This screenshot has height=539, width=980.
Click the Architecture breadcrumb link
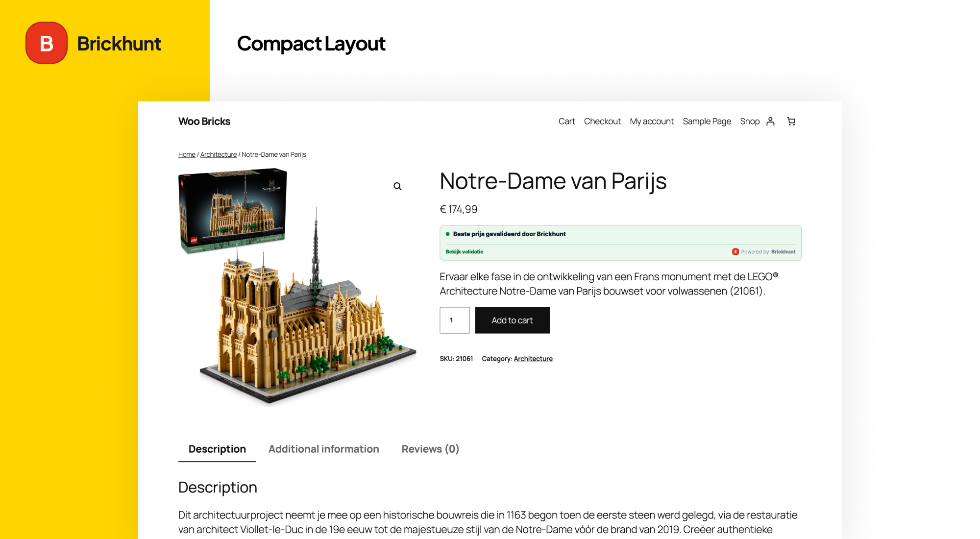tap(219, 154)
